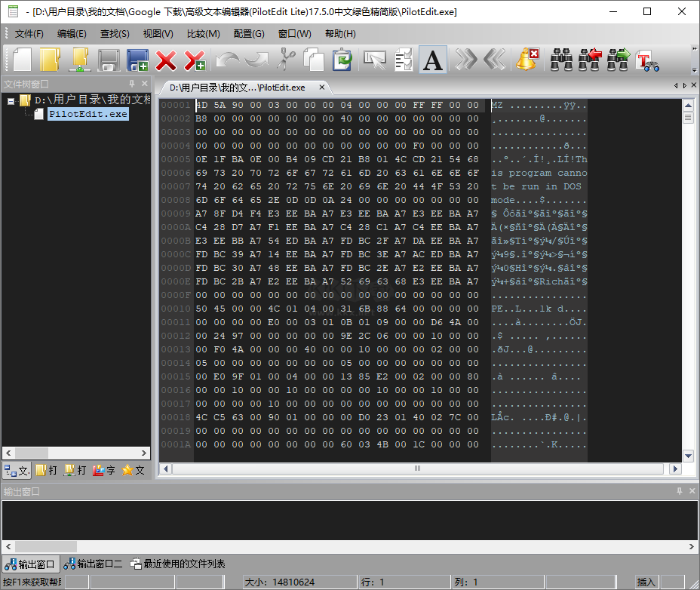Switch to the 输出窗口二 tab
700x590 pixels.
[x=93, y=564]
